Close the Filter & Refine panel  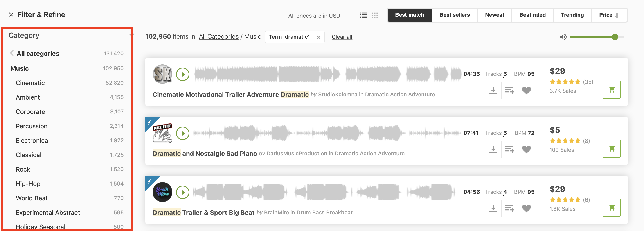[x=11, y=15]
